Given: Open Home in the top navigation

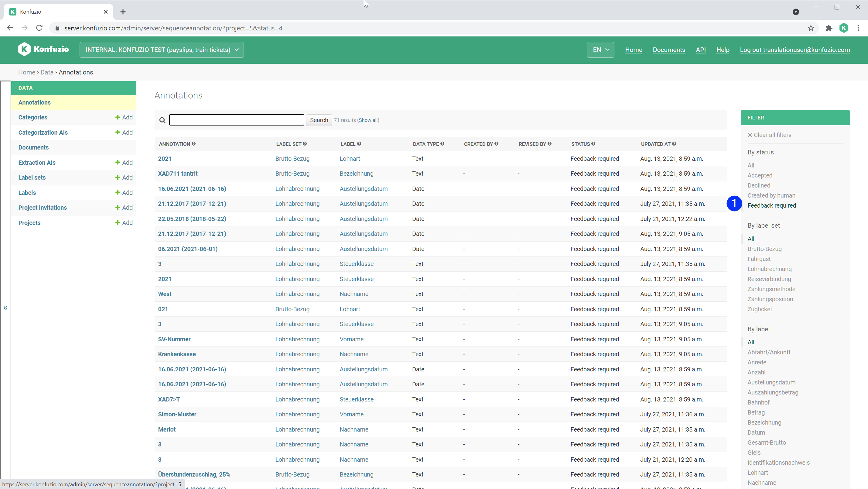Looking at the screenshot, I should 634,50.
